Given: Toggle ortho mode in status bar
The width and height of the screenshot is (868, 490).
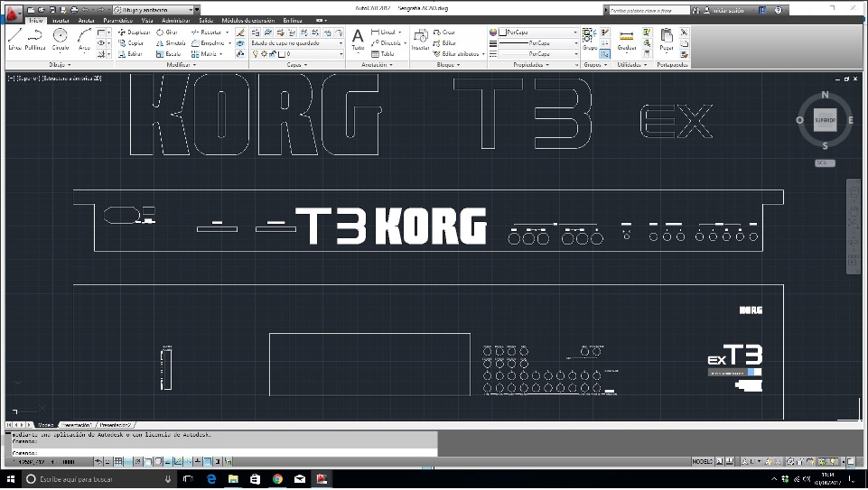Looking at the screenshot, I should point(128,461).
